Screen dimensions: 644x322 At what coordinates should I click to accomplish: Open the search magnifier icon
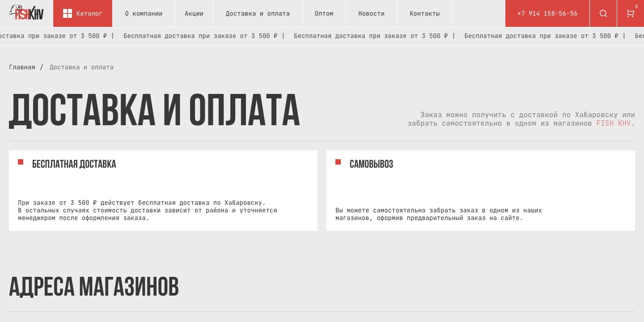pyautogui.click(x=603, y=13)
